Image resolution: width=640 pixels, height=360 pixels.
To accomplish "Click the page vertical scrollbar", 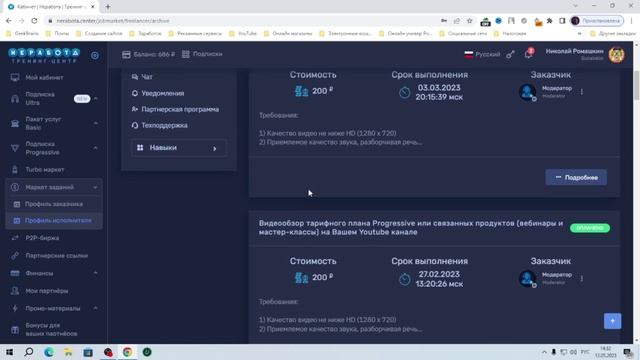I will pyautogui.click(x=636, y=86).
